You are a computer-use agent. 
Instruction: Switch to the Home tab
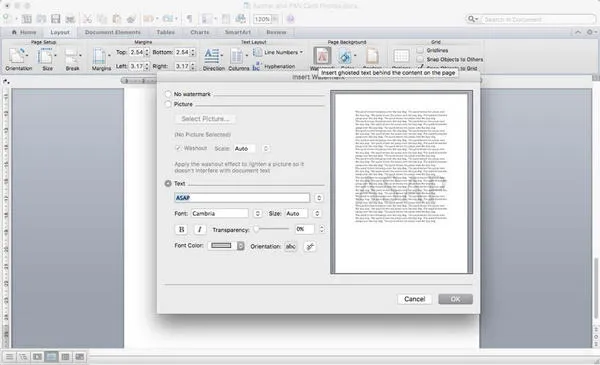click(x=24, y=32)
